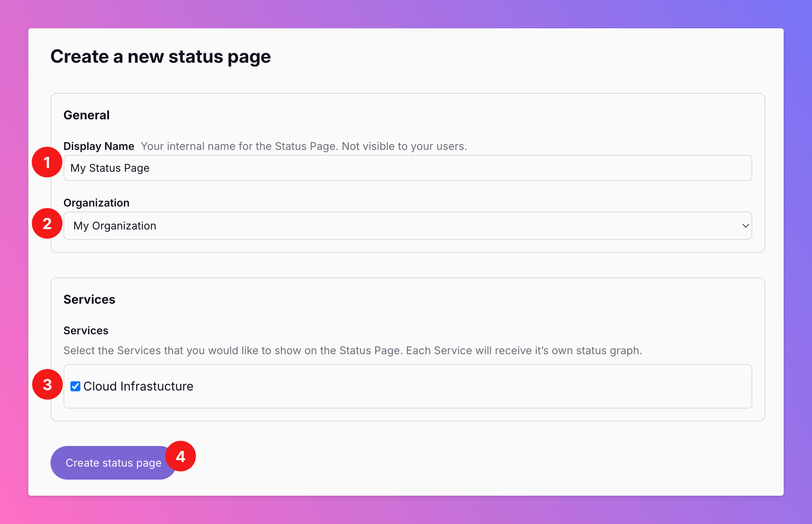Screen dimensions: 812x524
Task: Click the Display Name label
Action: pos(99,146)
